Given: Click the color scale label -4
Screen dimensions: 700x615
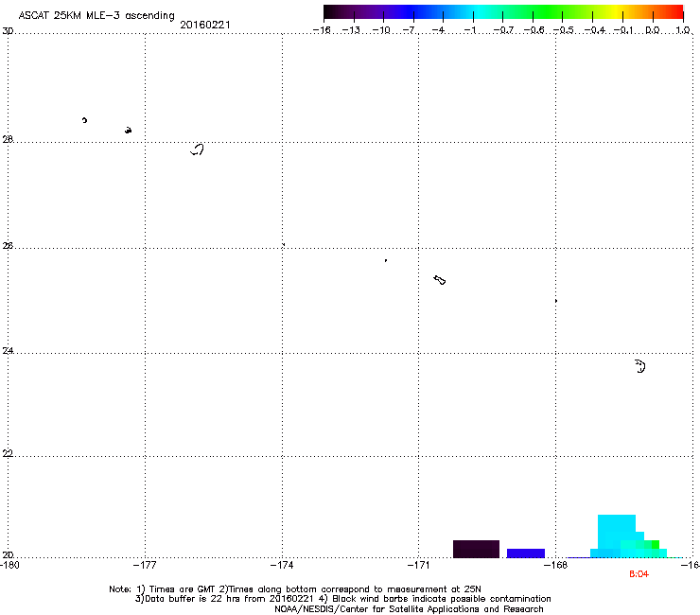Looking at the screenshot, I should [x=438, y=30].
